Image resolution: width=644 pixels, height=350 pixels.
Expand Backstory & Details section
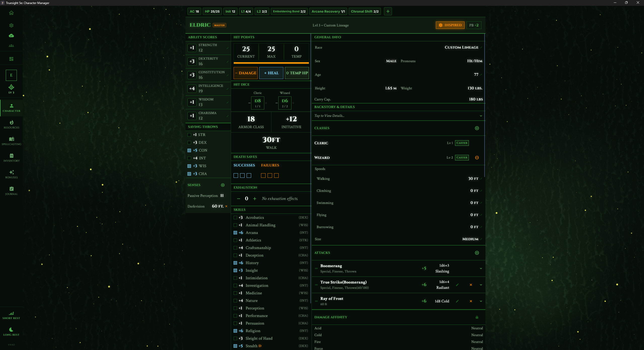point(481,116)
